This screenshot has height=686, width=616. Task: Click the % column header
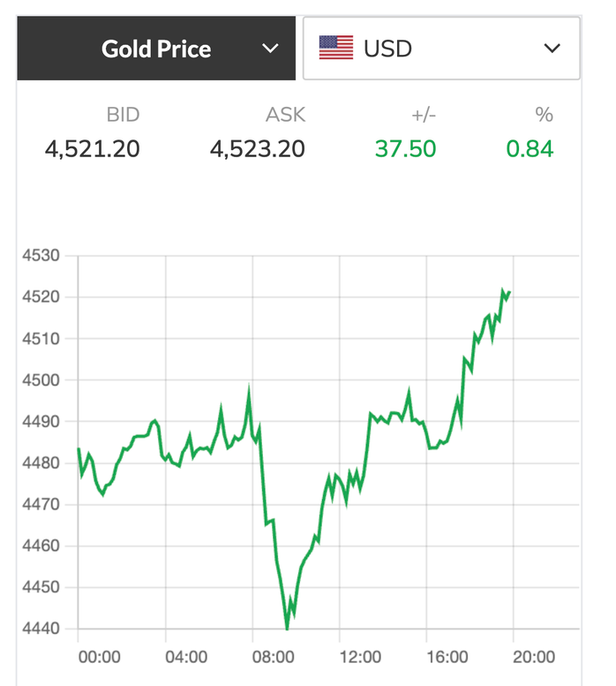[x=544, y=115]
